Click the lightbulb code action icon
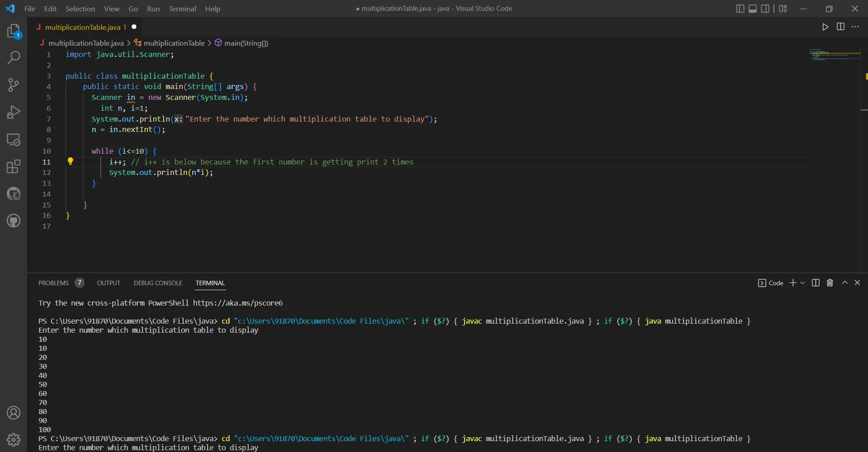 (71, 161)
